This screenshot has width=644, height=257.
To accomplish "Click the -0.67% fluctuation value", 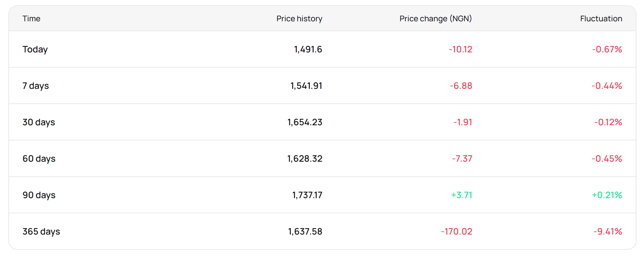I will click(607, 49).
